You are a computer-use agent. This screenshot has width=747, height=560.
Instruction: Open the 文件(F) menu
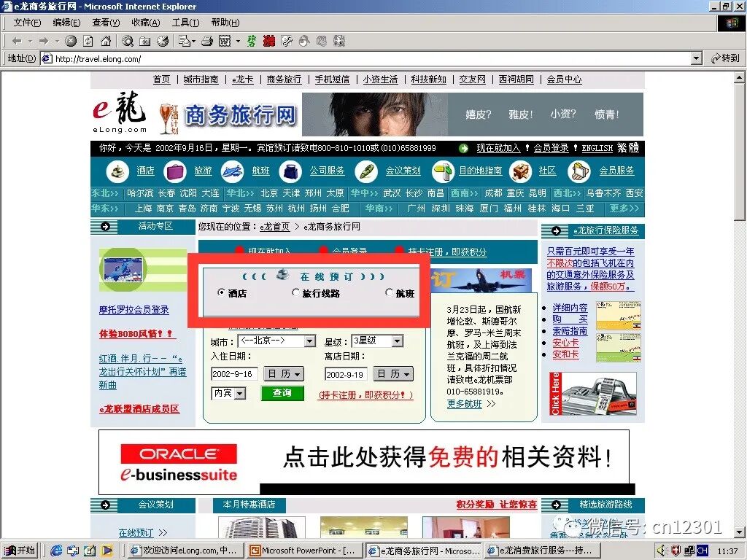pos(27,23)
